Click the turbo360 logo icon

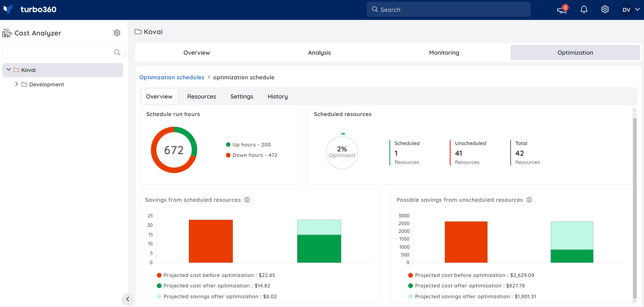click(x=8, y=9)
